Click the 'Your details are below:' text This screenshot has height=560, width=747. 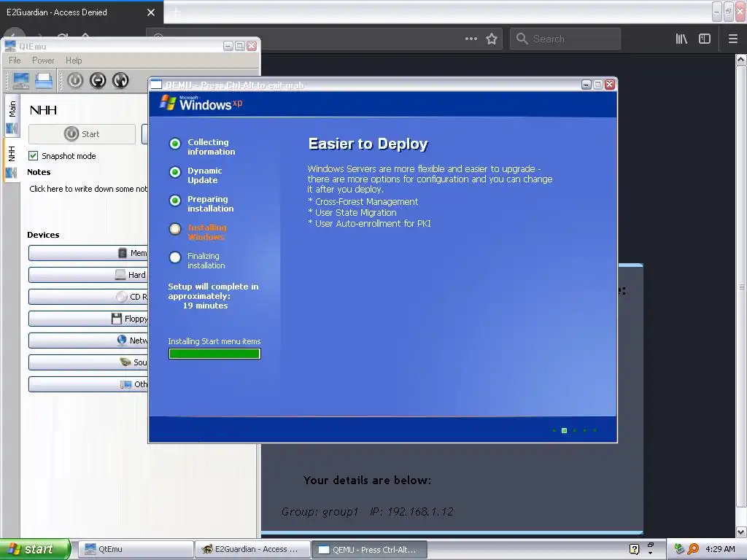tap(368, 480)
